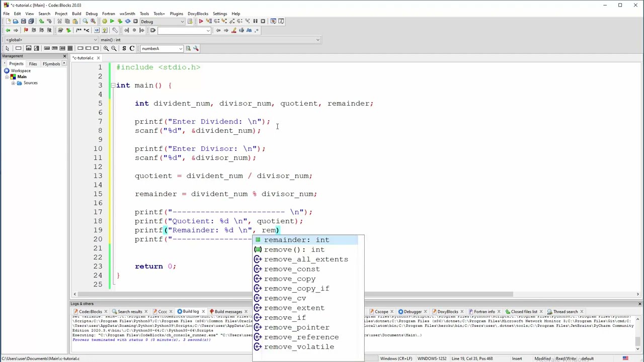Collapse the main function fold marker
This screenshot has width=644, height=362.
pos(113,85)
